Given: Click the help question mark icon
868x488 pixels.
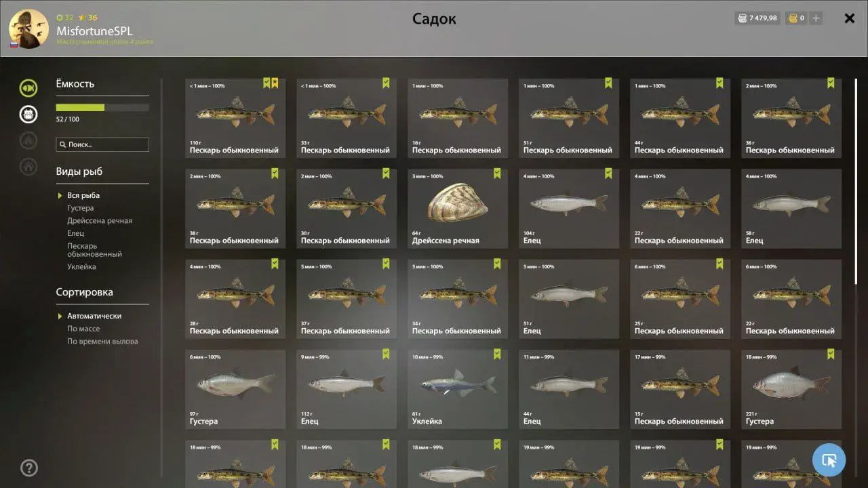Looking at the screenshot, I should pyautogui.click(x=29, y=468).
